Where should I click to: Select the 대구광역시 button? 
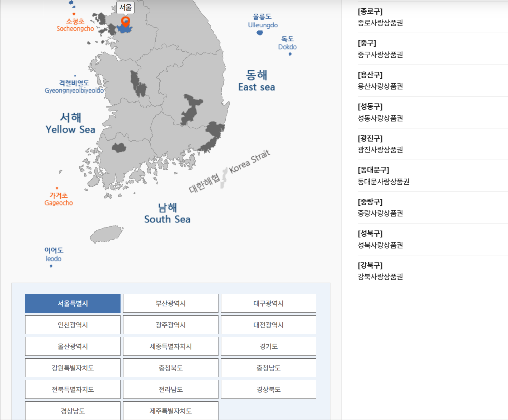(268, 303)
